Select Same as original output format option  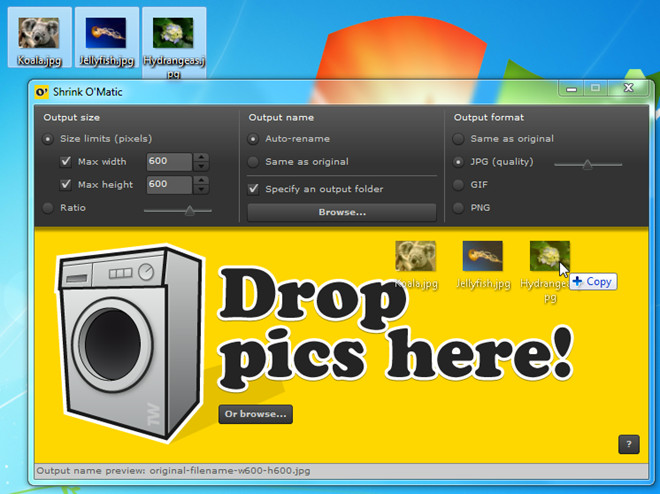(458, 139)
